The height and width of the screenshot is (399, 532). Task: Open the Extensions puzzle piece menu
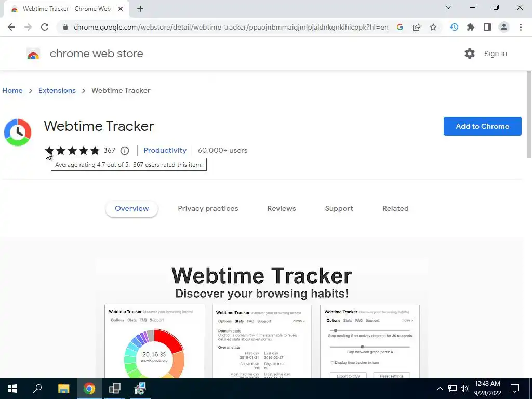[471, 27]
